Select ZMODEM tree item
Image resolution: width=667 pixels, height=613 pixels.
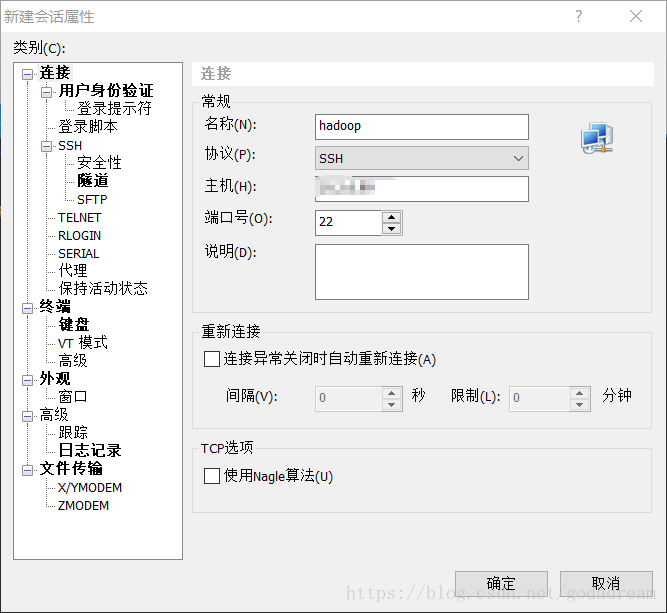pyautogui.click(x=83, y=505)
